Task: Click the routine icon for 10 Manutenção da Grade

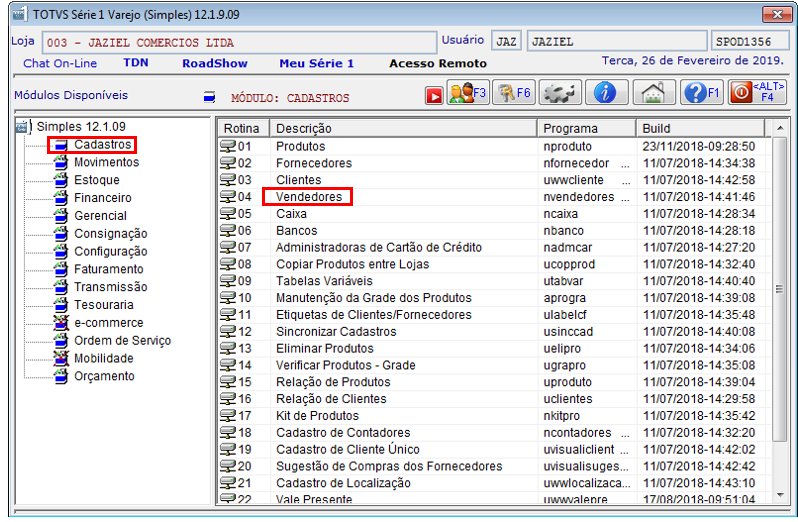Action: coord(227,298)
